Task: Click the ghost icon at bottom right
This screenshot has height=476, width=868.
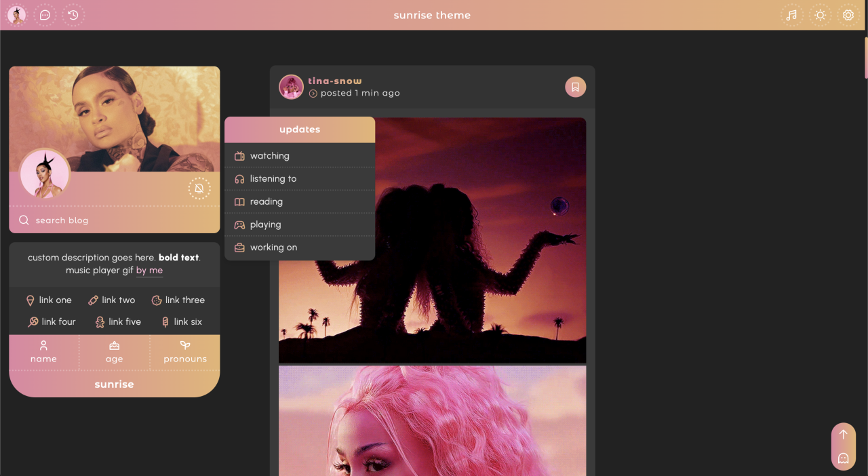Action: [843, 458]
